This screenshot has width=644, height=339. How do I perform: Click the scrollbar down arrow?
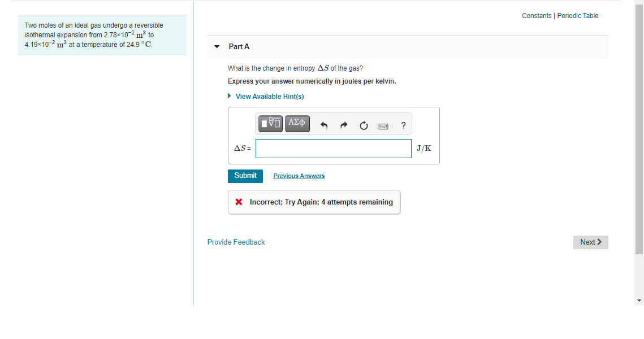(639, 301)
